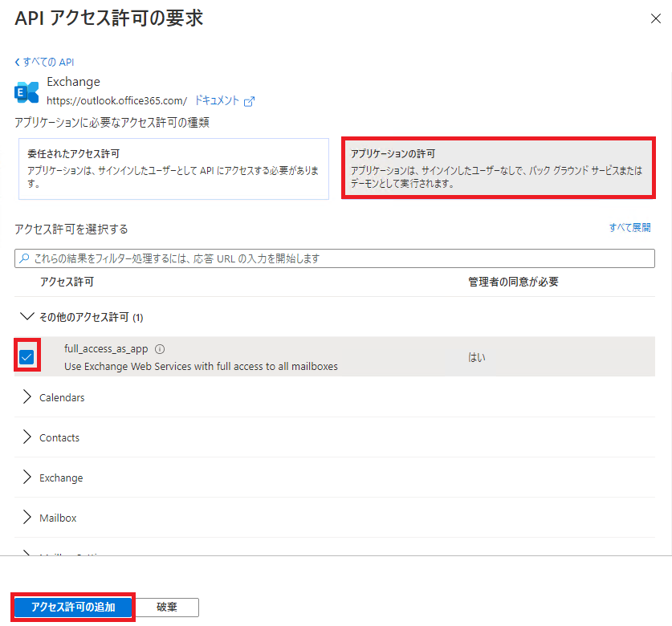Click external link icon beside ドキュメント

pos(249,101)
